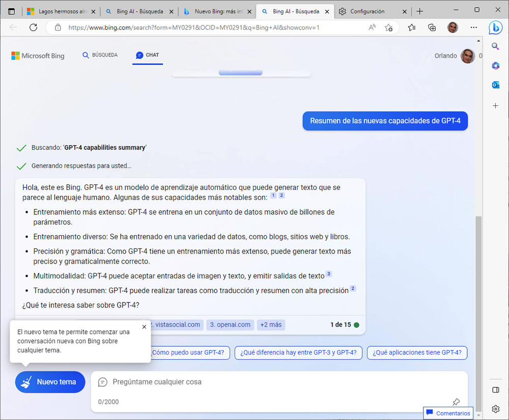Click the address bar URL
This screenshot has height=420, width=509.
coord(194,27)
